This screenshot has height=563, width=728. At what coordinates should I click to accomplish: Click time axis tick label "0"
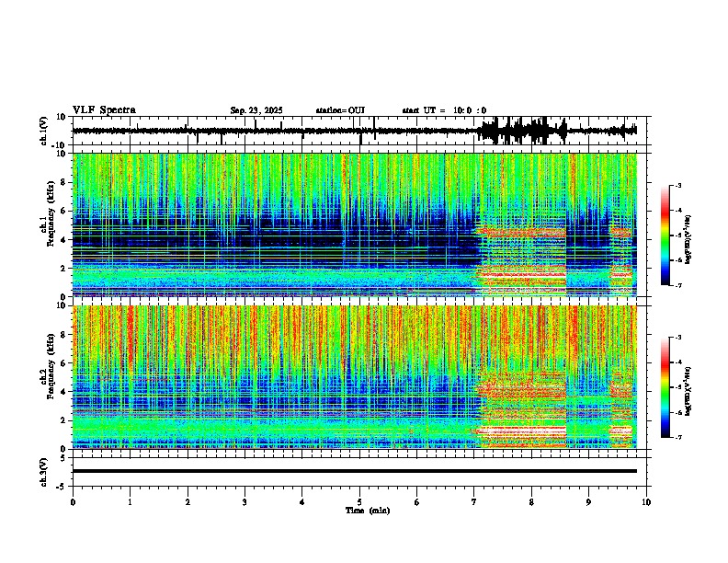click(73, 502)
